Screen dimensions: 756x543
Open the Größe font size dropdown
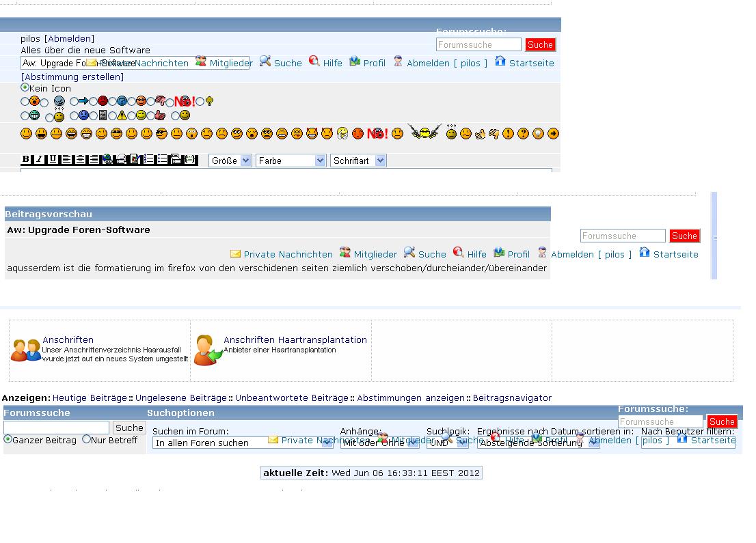[230, 161]
